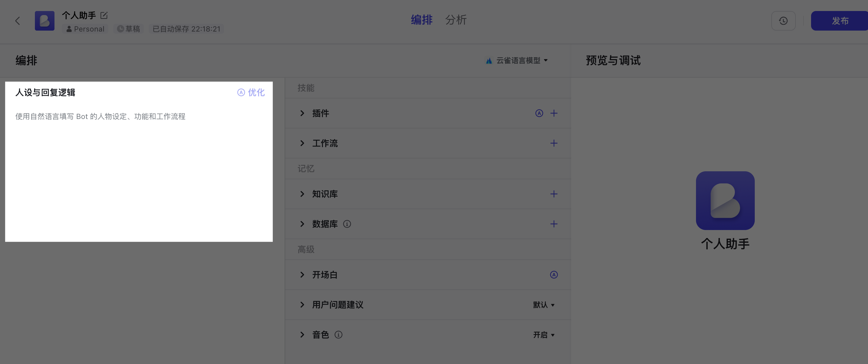
Task: Click the 草稿 draft status tag
Action: click(128, 29)
